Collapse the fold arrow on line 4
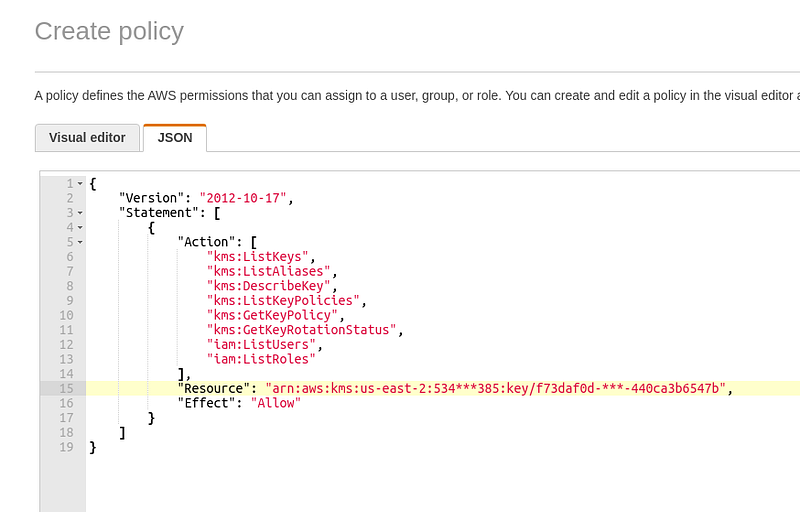Screen dimensions: 800x512 80,227
